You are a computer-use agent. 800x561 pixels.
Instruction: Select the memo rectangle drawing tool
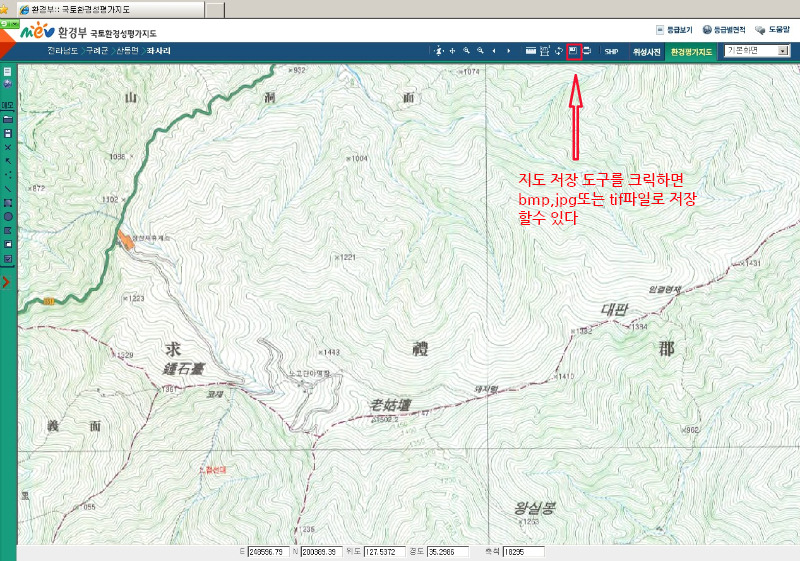(x=8, y=203)
